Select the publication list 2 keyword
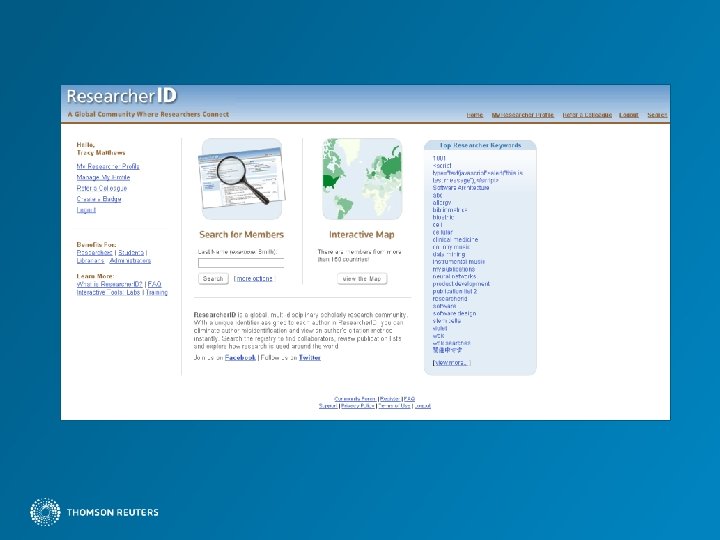This screenshot has height=540, width=720. [455, 291]
